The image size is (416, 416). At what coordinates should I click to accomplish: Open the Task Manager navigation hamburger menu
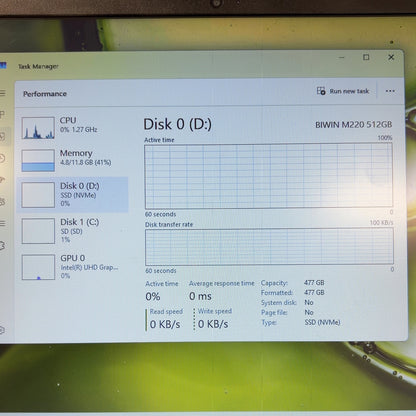pos(2,93)
